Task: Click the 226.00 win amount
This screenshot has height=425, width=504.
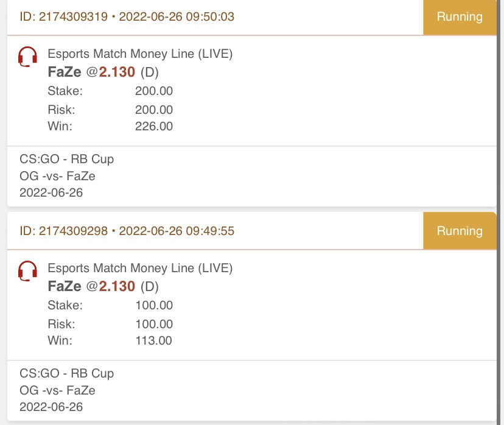Action: 154,126
